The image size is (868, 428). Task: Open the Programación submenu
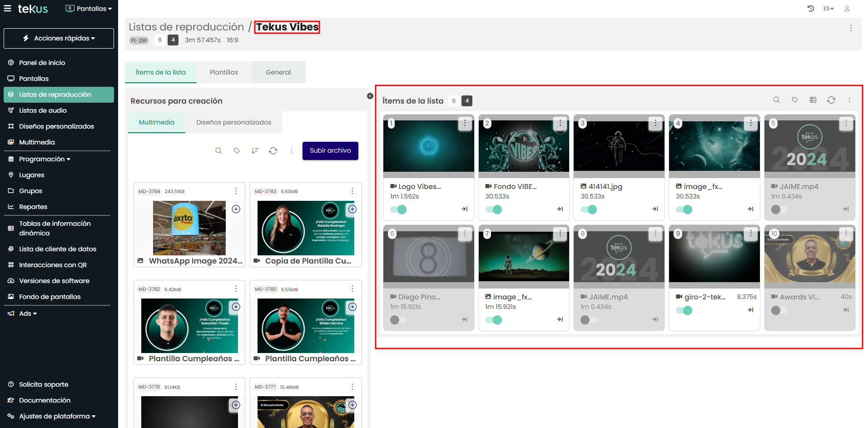(x=45, y=159)
